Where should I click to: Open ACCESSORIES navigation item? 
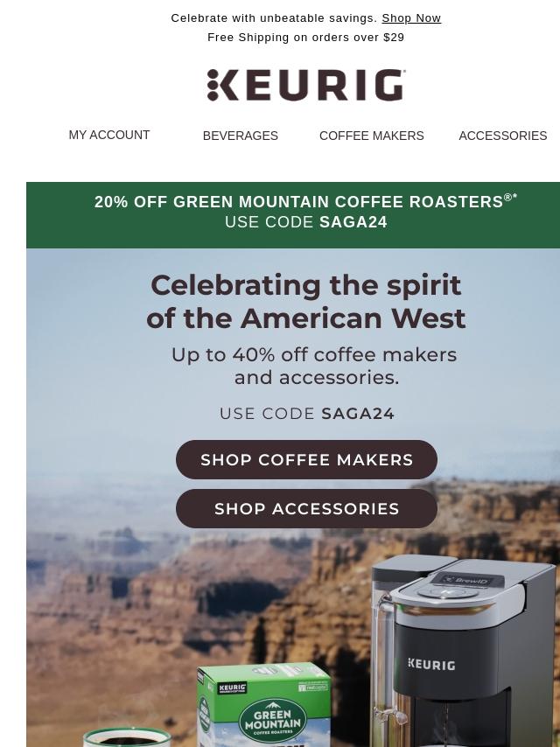(503, 136)
